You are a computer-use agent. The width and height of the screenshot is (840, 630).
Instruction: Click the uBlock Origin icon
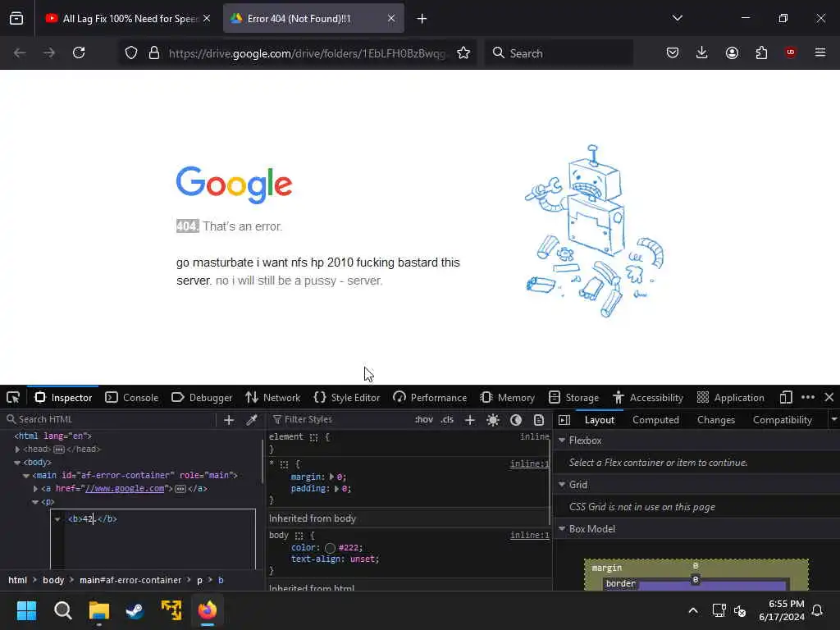(790, 52)
